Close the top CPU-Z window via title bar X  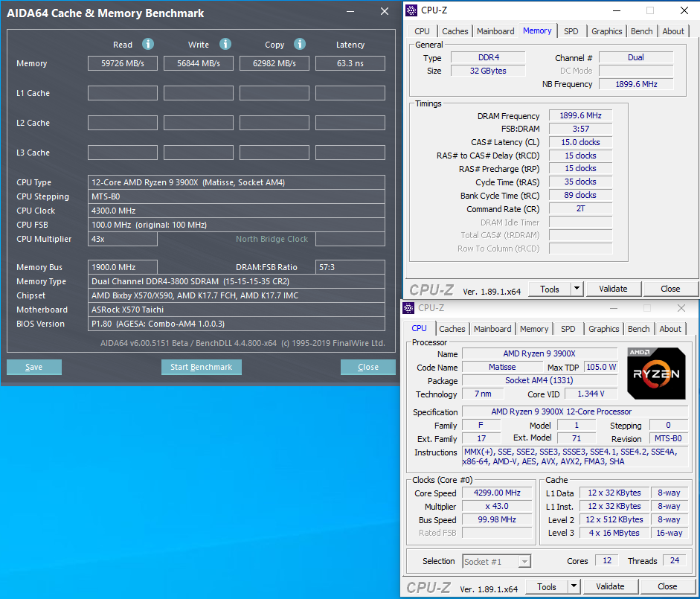[684, 10]
